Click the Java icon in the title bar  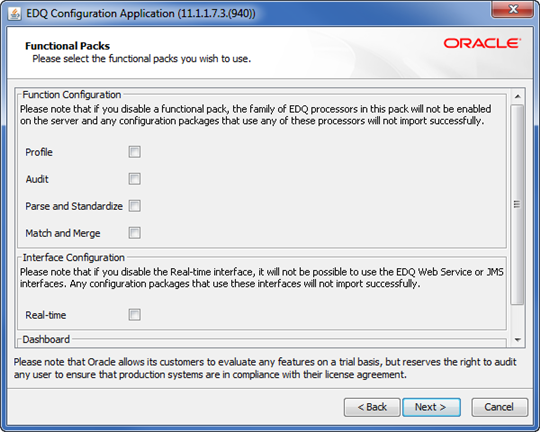pos(14,14)
